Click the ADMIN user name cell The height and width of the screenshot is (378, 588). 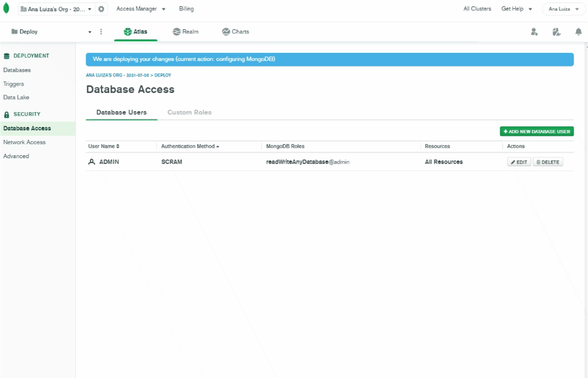coord(109,162)
